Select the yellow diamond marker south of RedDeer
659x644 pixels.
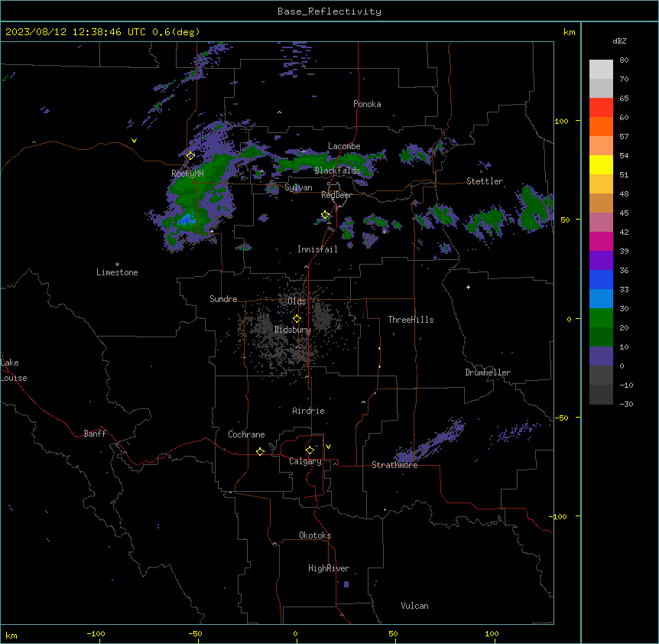click(325, 215)
